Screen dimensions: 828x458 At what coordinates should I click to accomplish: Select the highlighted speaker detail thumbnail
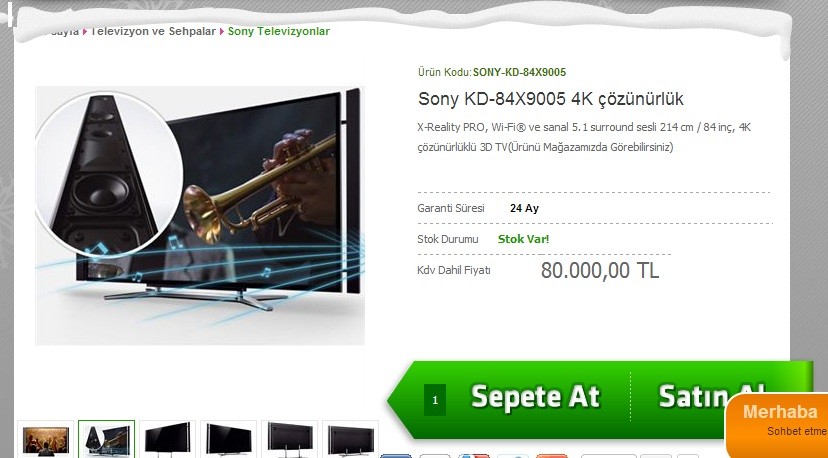[107, 440]
